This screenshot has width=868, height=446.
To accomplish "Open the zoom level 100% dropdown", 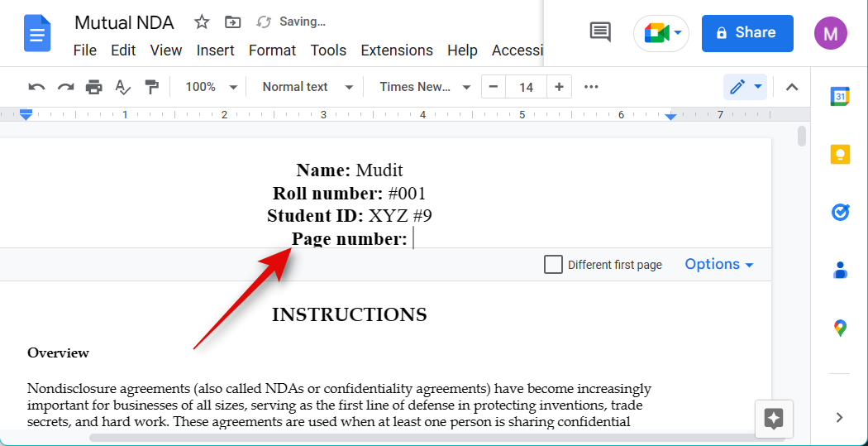I will tap(211, 87).
